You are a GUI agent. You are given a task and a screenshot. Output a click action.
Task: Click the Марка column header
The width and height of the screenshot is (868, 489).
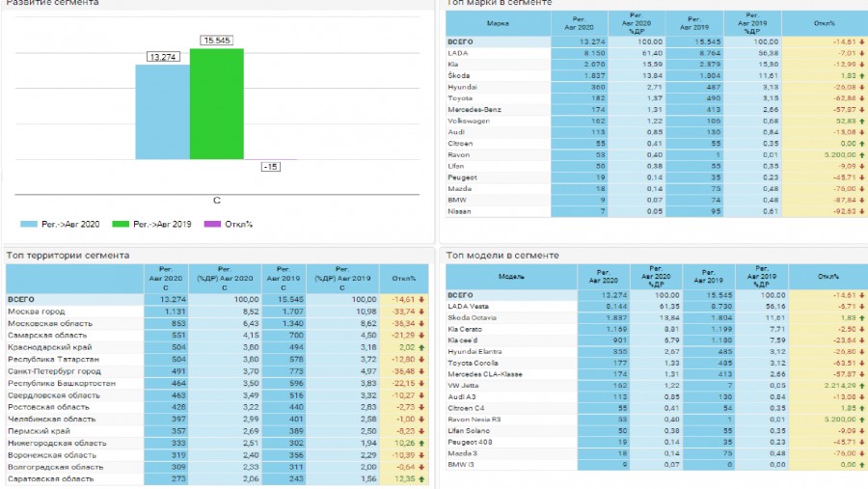(x=499, y=23)
